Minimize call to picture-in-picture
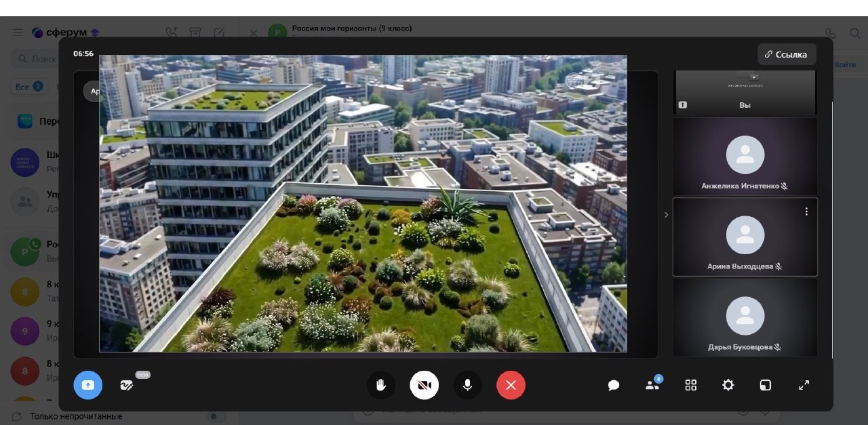This screenshot has width=868, height=425. point(766,385)
